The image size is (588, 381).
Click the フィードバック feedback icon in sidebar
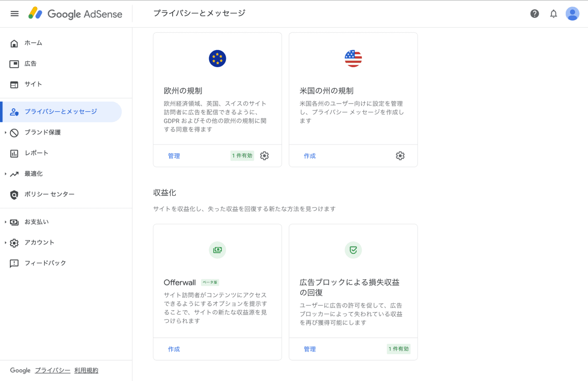14,263
